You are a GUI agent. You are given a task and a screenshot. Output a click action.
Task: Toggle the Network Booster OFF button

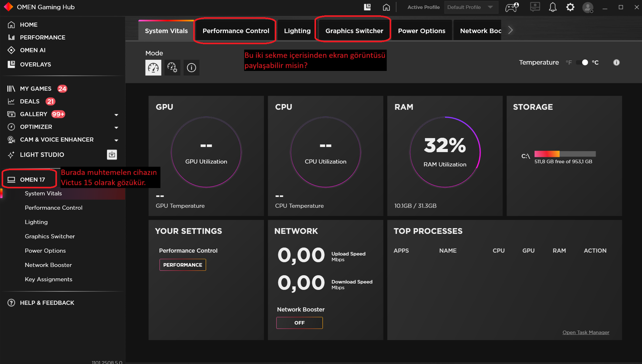(299, 323)
